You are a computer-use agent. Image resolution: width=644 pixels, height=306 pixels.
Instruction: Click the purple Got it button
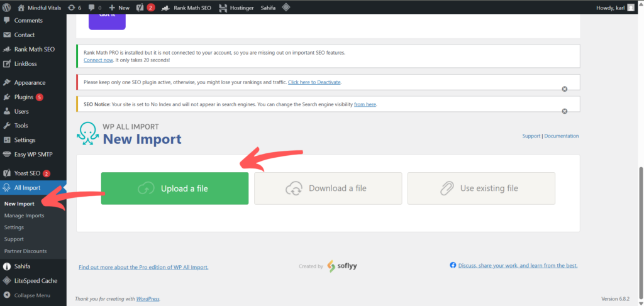[x=107, y=22]
